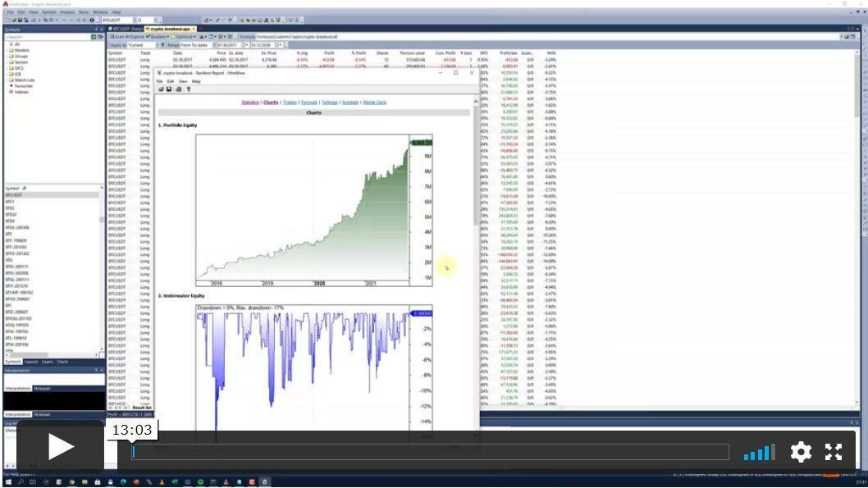Click the Formula path input field
This screenshot has width=868, height=488.
pos(547,37)
